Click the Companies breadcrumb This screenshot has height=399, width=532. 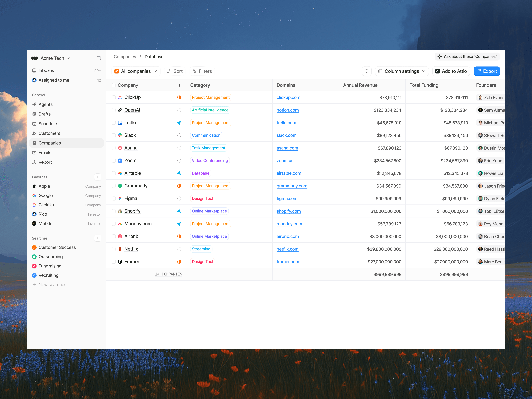point(125,57)
